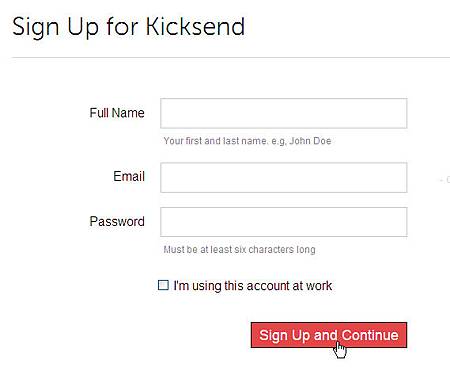Click the "Email" field label
Viewport: 450px width, 375px height.
tap(129, 176)
